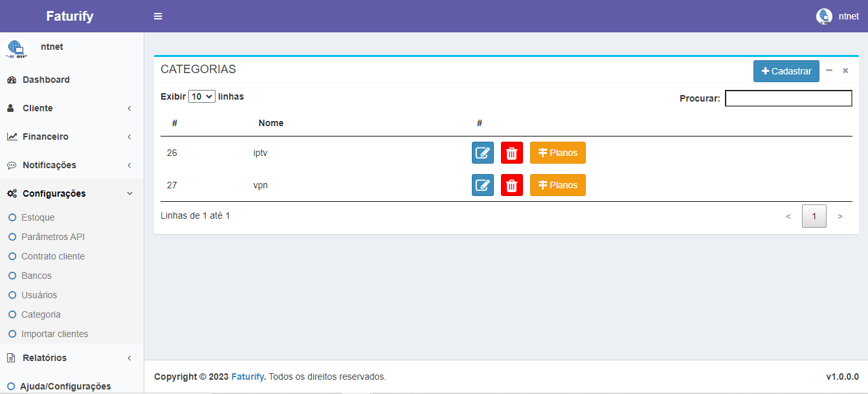Screen dimensions: 868x394
Task: Toggle the hamburger sidebar menu icon
Action: tap(158, 16)
